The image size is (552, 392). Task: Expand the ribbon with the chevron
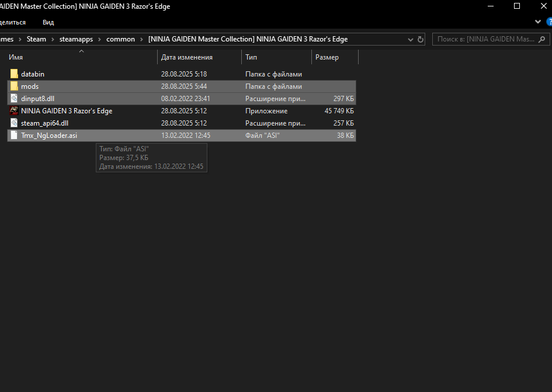tap(538, 22)
